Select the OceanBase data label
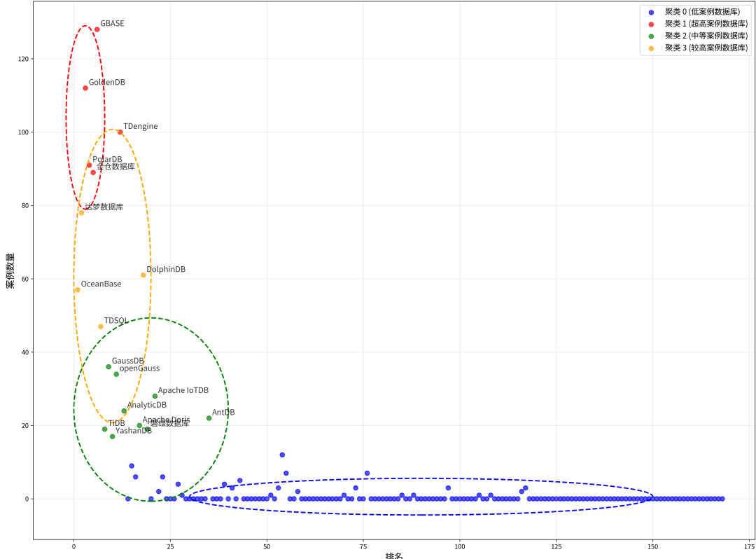The width and height of the screenshot is (756, 559). [101, 284]
